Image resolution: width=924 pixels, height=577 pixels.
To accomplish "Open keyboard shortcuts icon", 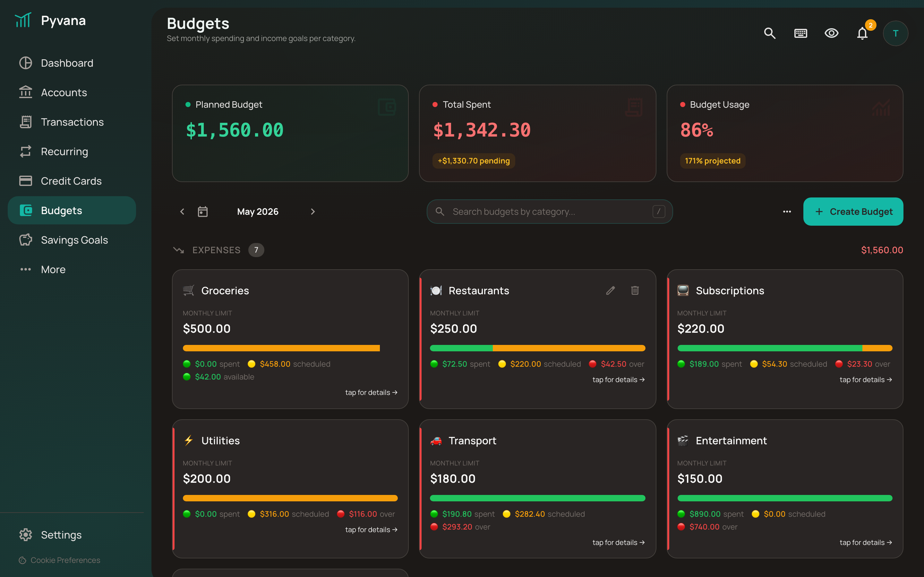I will click(x=800, y=33).
